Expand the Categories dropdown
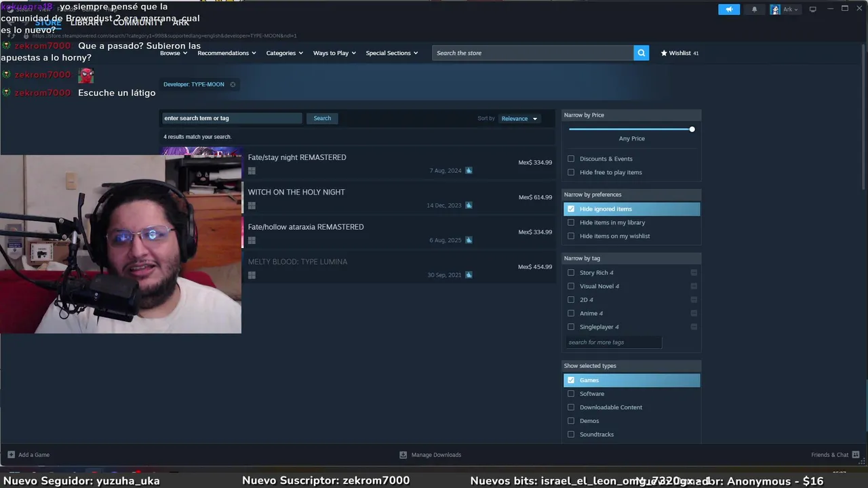Image resolution: width=868 pixels, height=488 pixels. 284,53
